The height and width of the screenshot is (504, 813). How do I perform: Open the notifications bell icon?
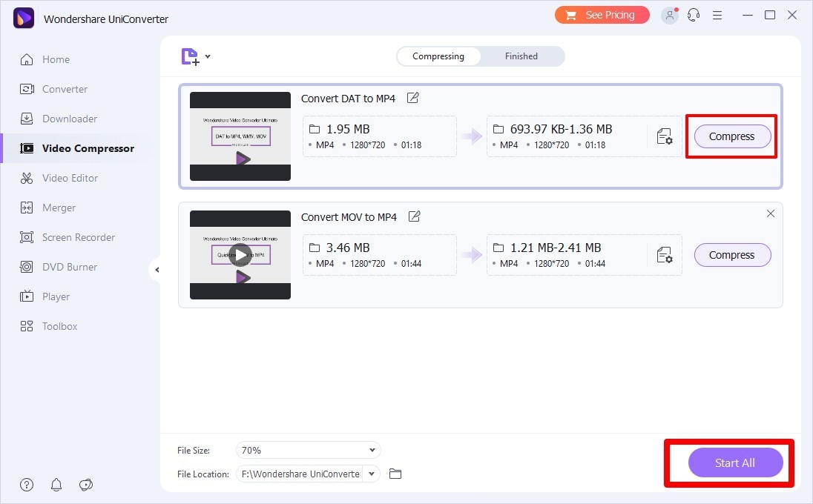click(56, 484)
